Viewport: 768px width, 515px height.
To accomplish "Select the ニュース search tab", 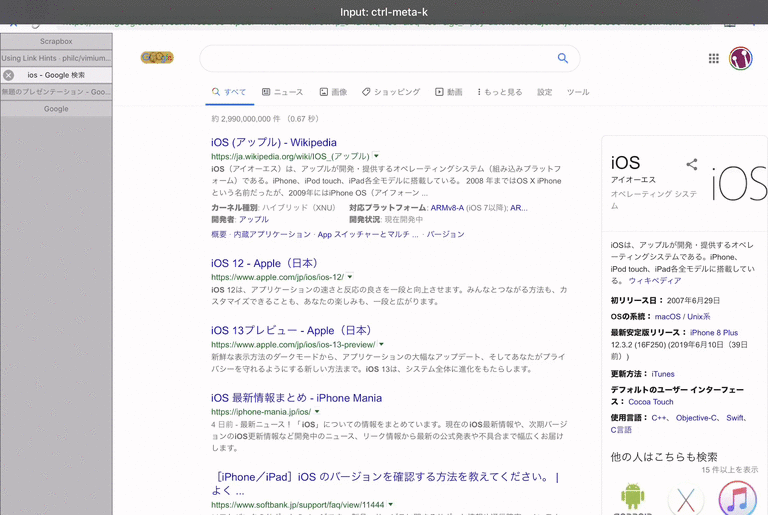I will click(x=283, y=92).
